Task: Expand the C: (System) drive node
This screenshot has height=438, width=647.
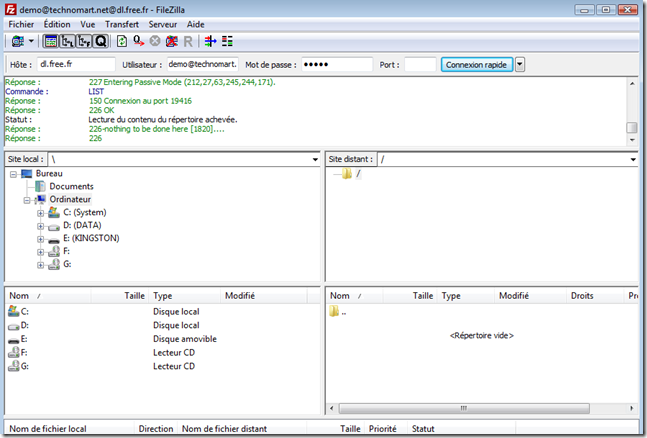Action: pyautogui.click(x=40, y=213)
